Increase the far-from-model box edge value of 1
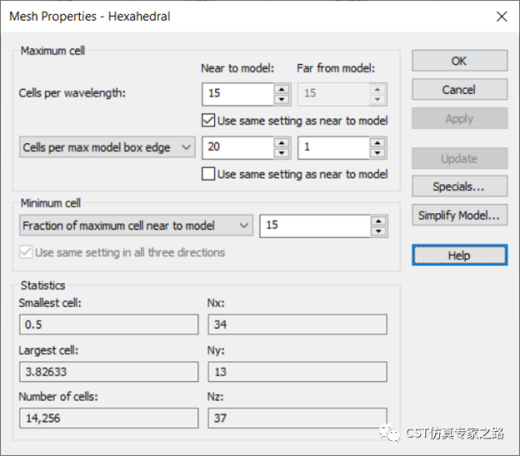The image size is (520, 457). coord(378,143)
